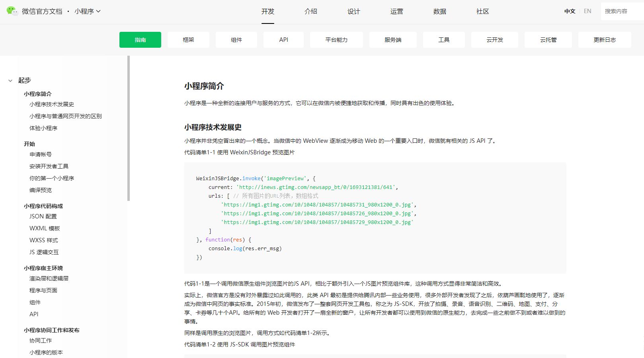Click the 小程序简介 page heading
This screenshot has height=358, width=644.
[x=204, y=86]
